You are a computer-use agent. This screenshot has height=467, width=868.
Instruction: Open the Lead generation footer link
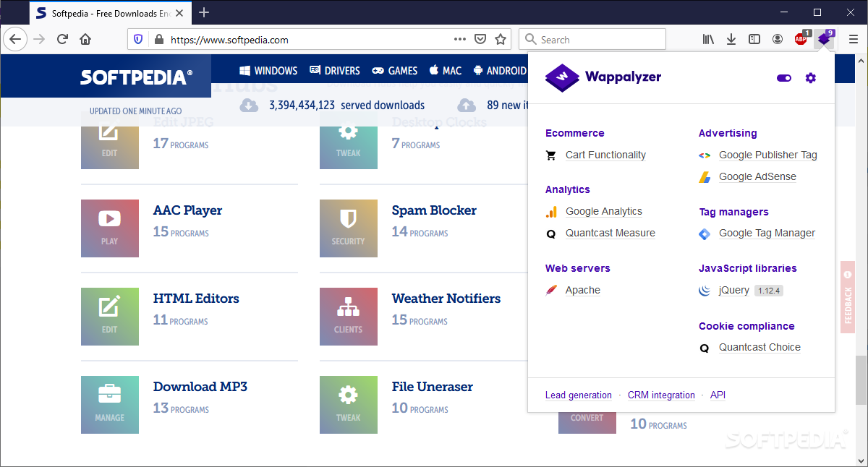(579, 395)
